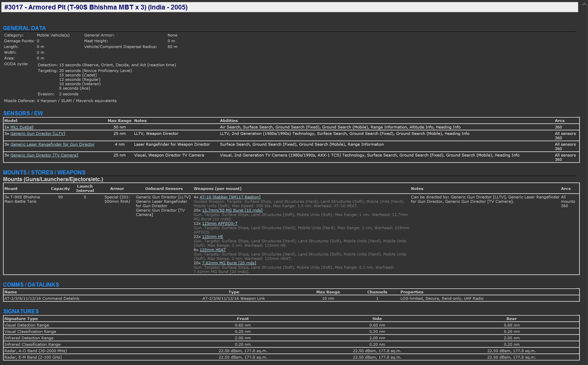588x365 pixels.
Task: Open the 125mm HE weapon link
Action: click(213, 237)
